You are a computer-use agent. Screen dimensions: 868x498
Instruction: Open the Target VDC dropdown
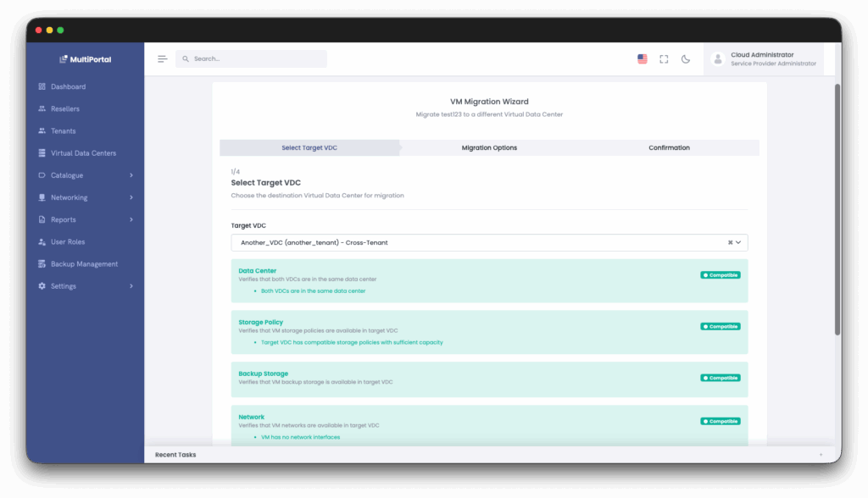click(738, 242)
